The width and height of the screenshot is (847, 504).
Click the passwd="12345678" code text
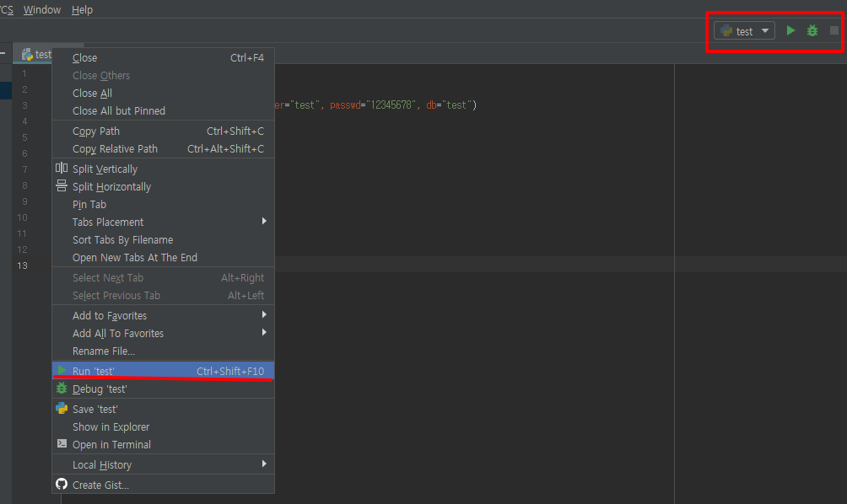(x=373, y=105)
